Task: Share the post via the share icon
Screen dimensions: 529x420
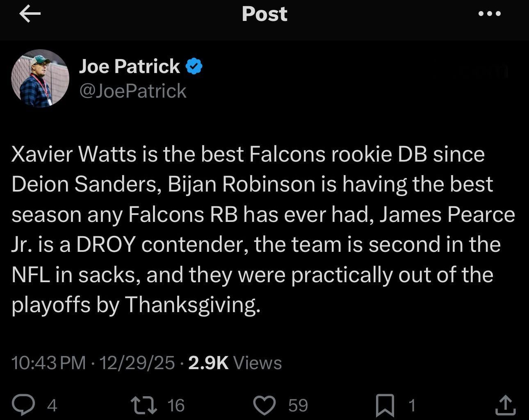Action: (505, 405)
